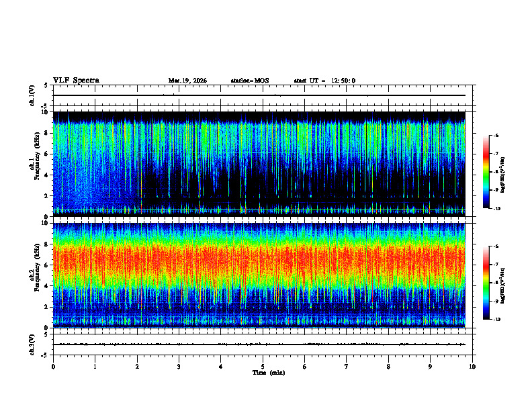Click the "ch.1(V)" axis label

pyautogui.click(x=32, y=95)
